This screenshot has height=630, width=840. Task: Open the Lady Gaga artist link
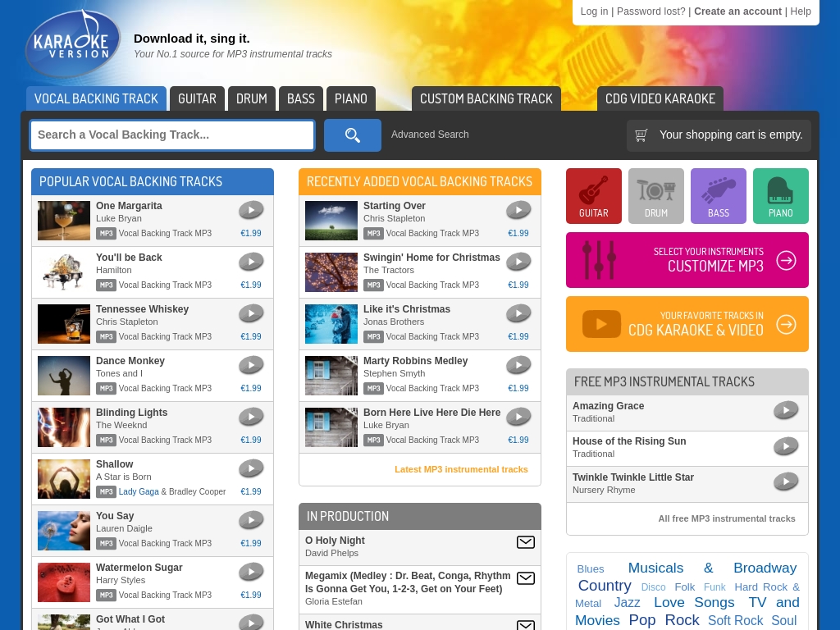(139, 491)
